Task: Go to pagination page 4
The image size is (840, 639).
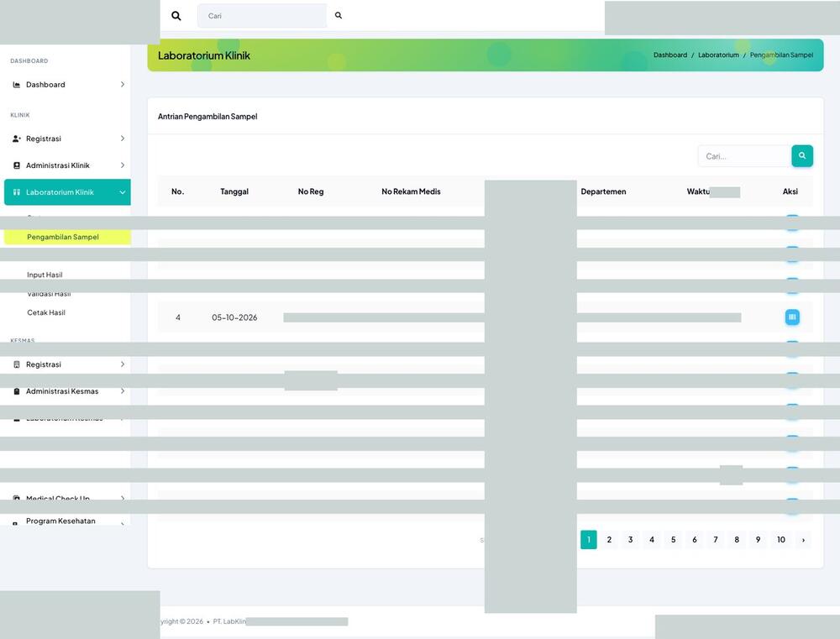Action: [652, 539]
